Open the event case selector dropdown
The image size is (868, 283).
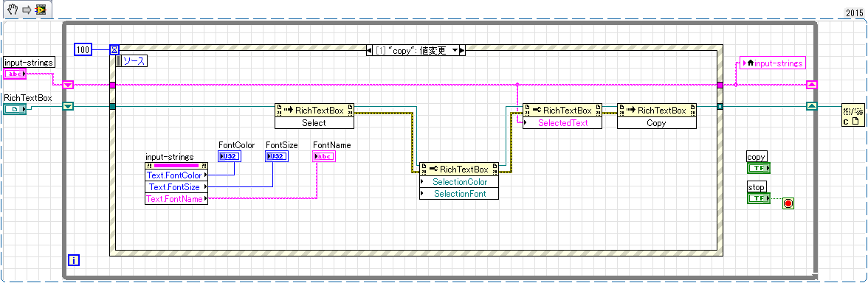click(455, 51)
